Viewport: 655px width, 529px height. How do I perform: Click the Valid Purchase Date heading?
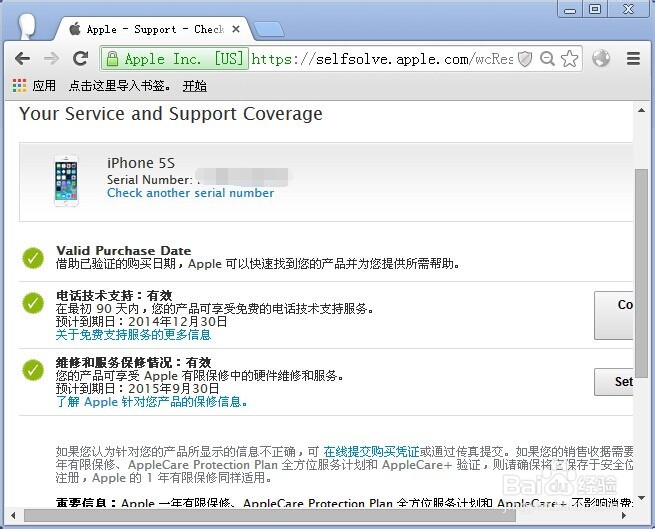point(124,251)
